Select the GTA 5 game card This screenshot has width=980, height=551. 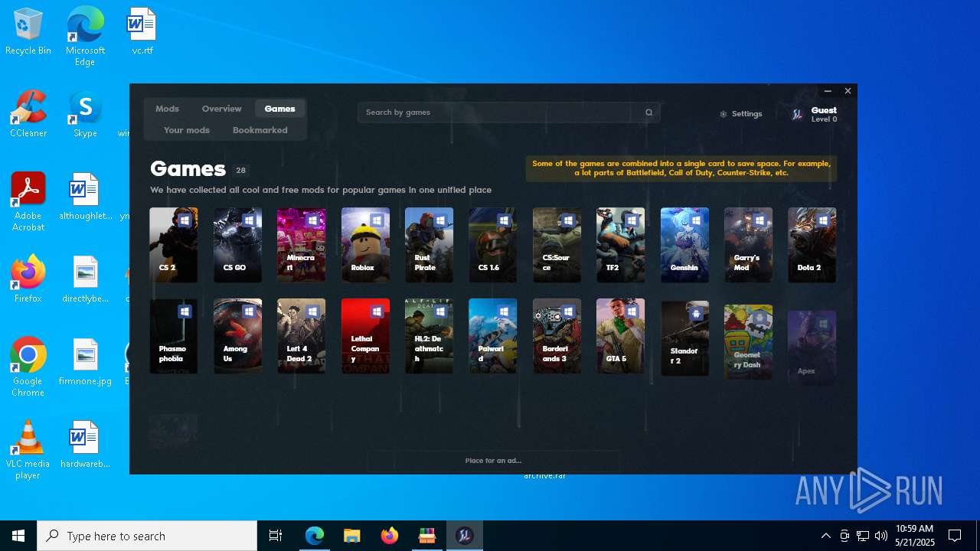coord(620,336)
